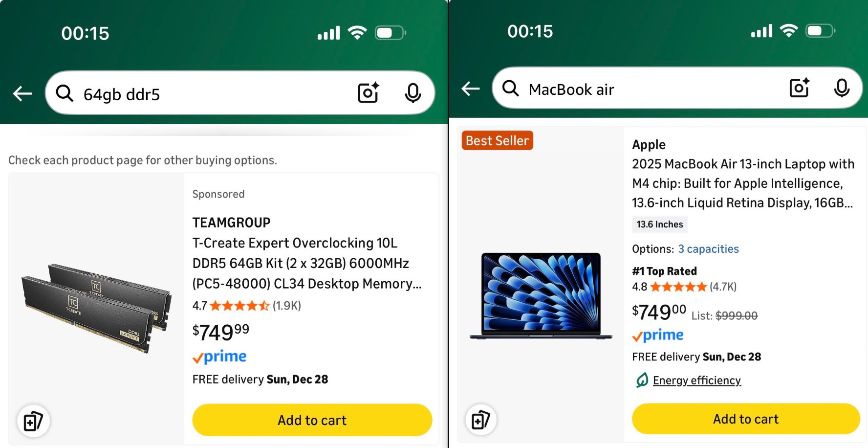The height and width of the screenshot is (448, 868).
Task: Click the MacBook air search field
Action: (x=650, y=90)
